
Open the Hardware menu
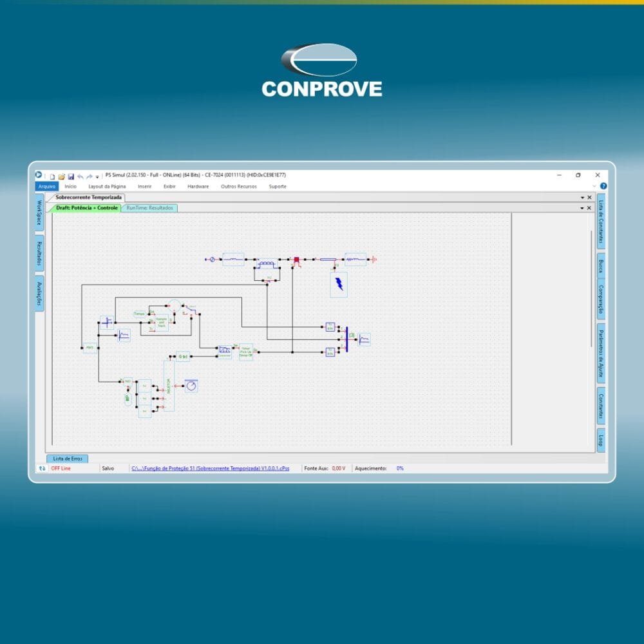[198, 186]
